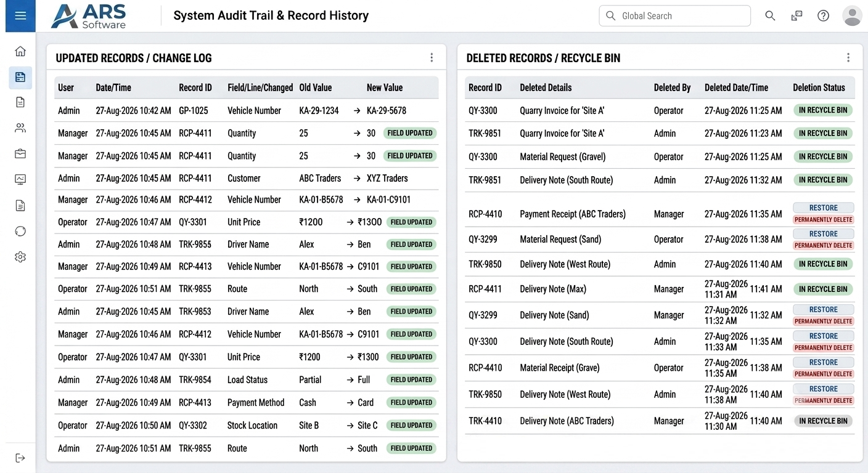Open the briefcase sidebar icon
This screenshot has width=868, height=473.
point(20,154)
